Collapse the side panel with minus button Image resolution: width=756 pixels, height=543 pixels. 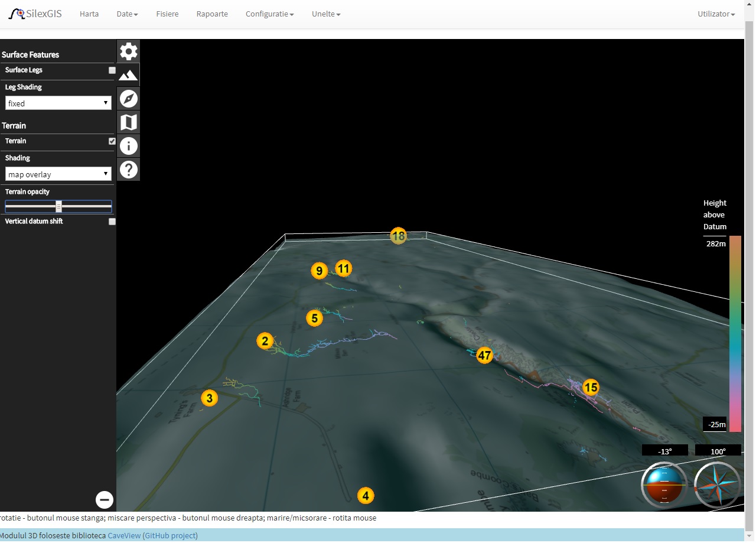coord(105,500)
